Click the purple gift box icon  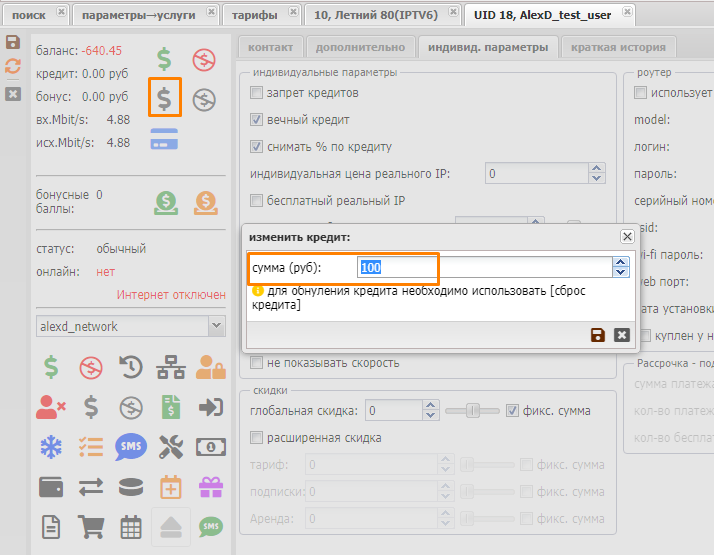click(x=210, y=487)
